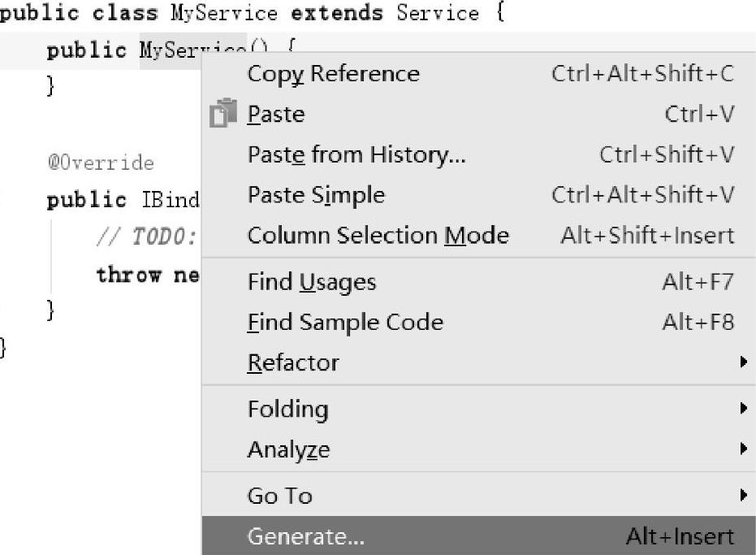Toggle Column Selection Mode
This screenshot has width=756, height=555.
coord(378,236)
